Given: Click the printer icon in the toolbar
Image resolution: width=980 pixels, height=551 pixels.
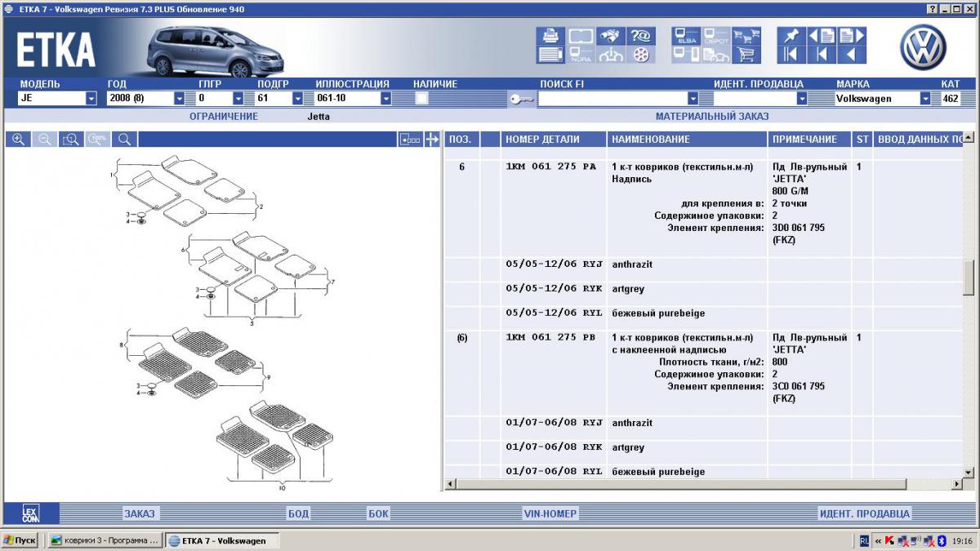Looking at the screenshot, I should [550, 36].
